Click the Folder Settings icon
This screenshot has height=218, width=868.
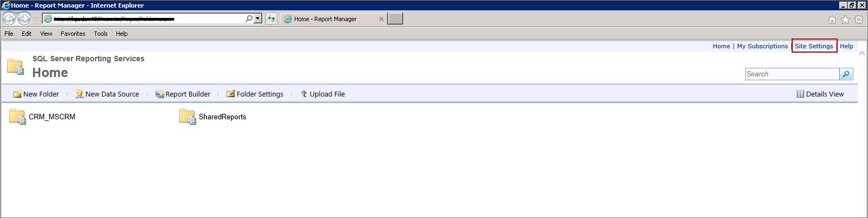click(231, 94)
